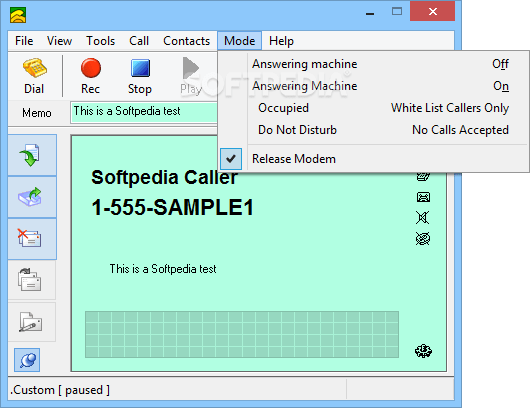Click the application logo in title bar

[18, 15]
